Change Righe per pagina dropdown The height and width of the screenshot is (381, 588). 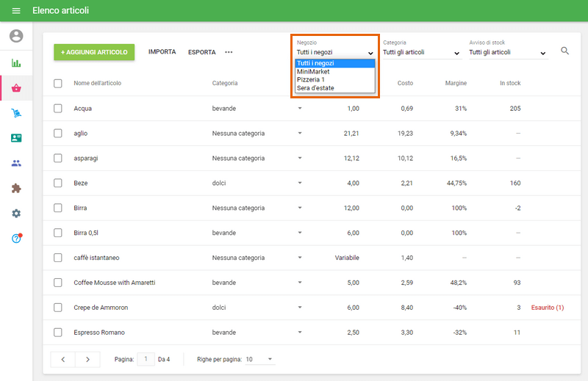[259, 359]
